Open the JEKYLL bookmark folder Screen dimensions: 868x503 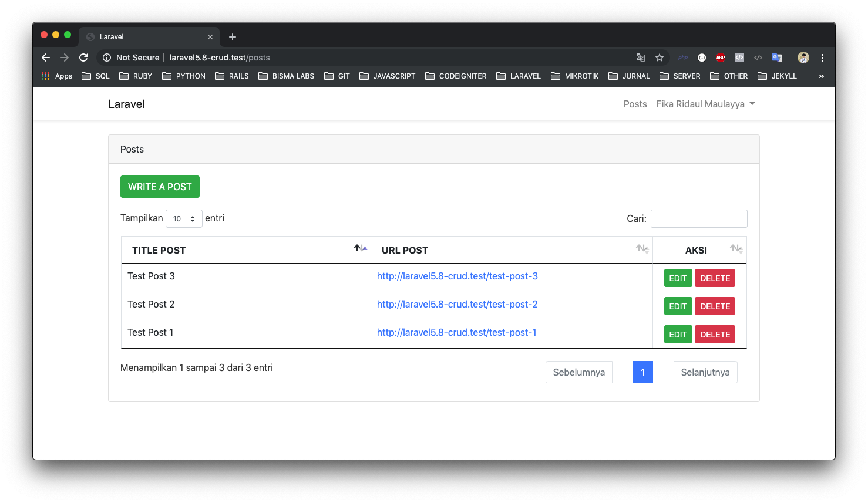coord(778,76)
